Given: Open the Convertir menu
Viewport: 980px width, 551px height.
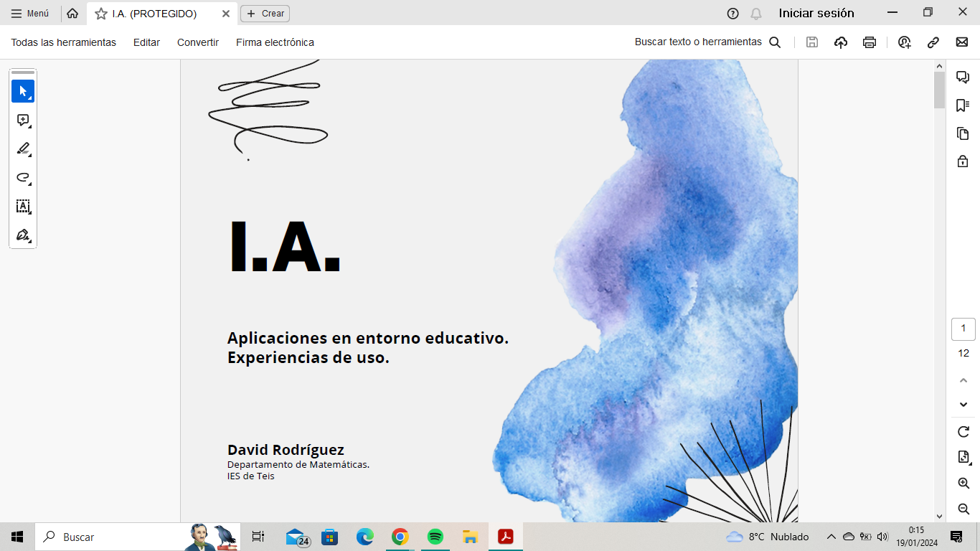Looking at the screenshot, I should 198,42.
